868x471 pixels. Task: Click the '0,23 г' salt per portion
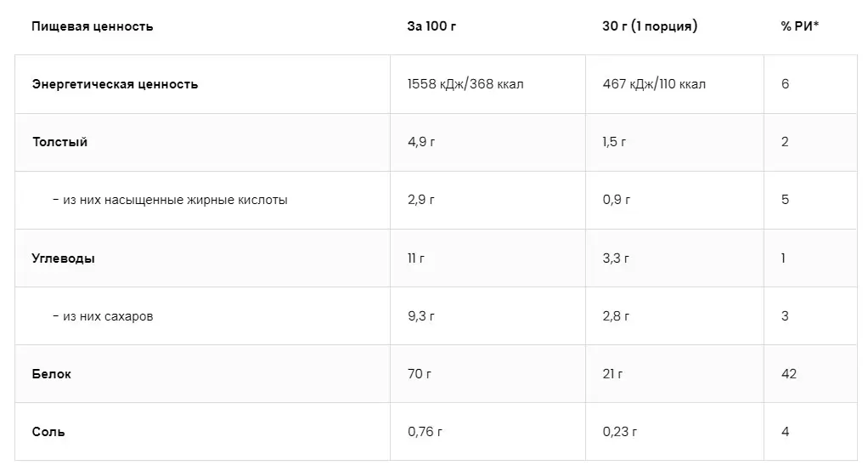(x=619, y=432)
